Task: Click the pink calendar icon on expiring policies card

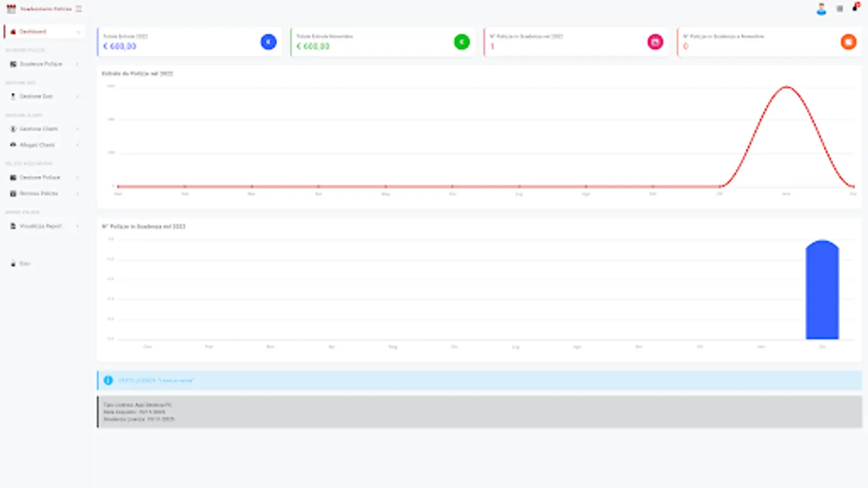Action: pyautogui.click(x=655, y=42)
